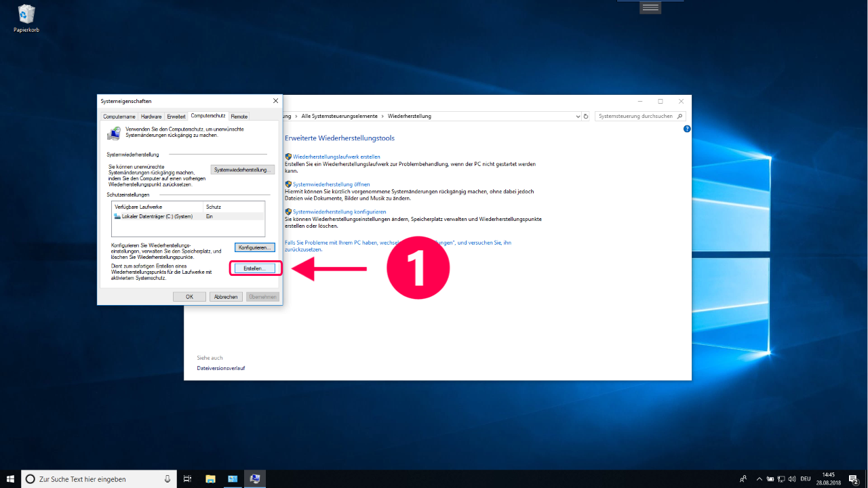
Task: Close the Systemeigenschaften dialog
Action: pyautogui.click(x=275, y=101)
